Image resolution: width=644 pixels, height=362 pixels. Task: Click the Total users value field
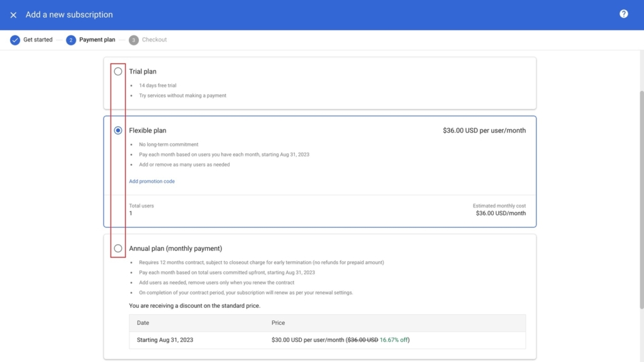coord(129,213)
